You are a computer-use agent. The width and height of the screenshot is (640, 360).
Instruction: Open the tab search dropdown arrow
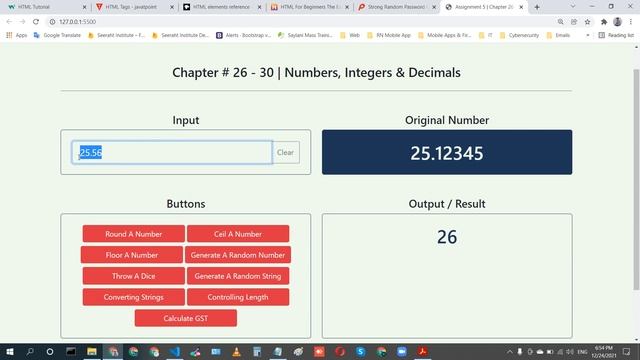[x=573, y=7]
